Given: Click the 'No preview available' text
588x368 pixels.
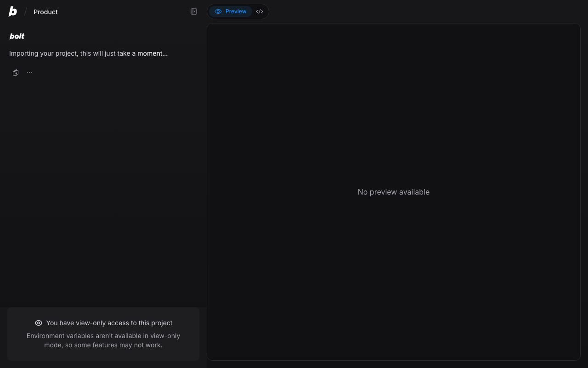Looking at the screenshot, I should pyautogui.click(x=394, y=192).
